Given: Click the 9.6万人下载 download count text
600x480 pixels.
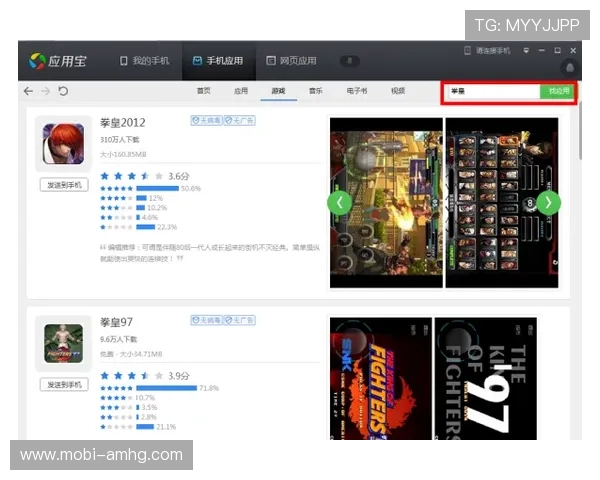Looking at the screenshot, I should pyautogui.click(x=119, y=339).
